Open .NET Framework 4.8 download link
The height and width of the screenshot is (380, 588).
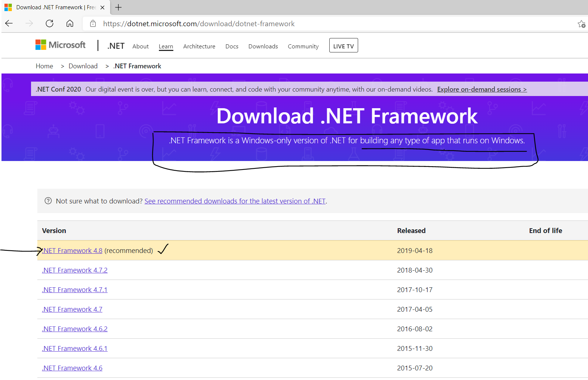72,250
